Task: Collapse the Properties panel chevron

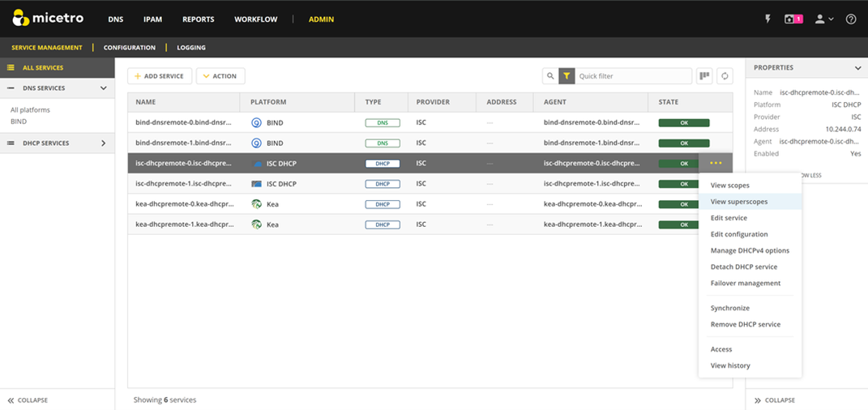Action: [857, 68]
